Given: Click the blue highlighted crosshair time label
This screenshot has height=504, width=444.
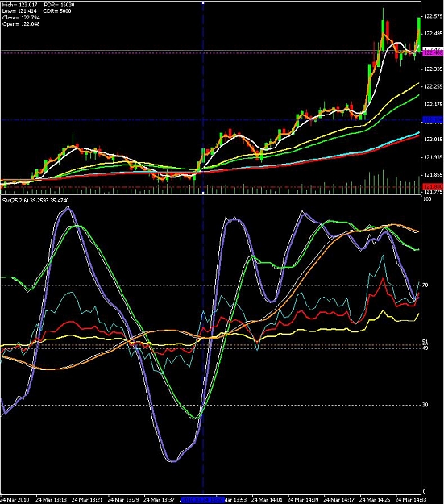Looking at the screenshot, I should (x=202, y=500).
